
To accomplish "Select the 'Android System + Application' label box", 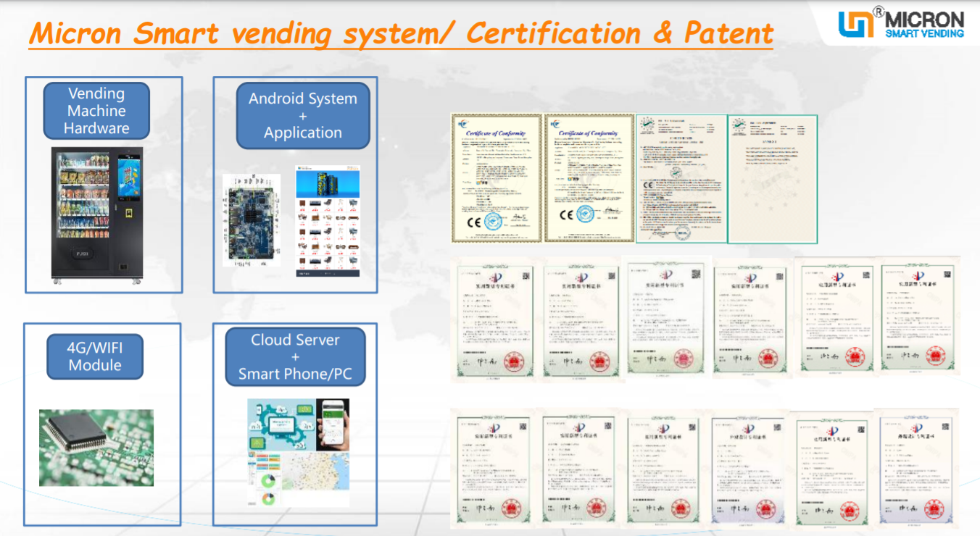I will [x=303, y=116].
